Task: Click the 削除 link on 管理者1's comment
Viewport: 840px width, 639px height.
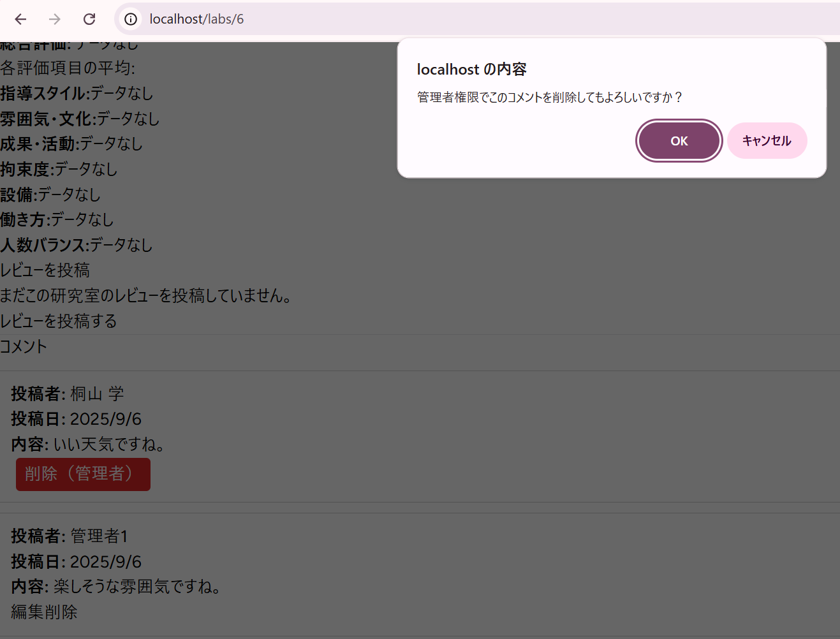Action: pos(61,612)
